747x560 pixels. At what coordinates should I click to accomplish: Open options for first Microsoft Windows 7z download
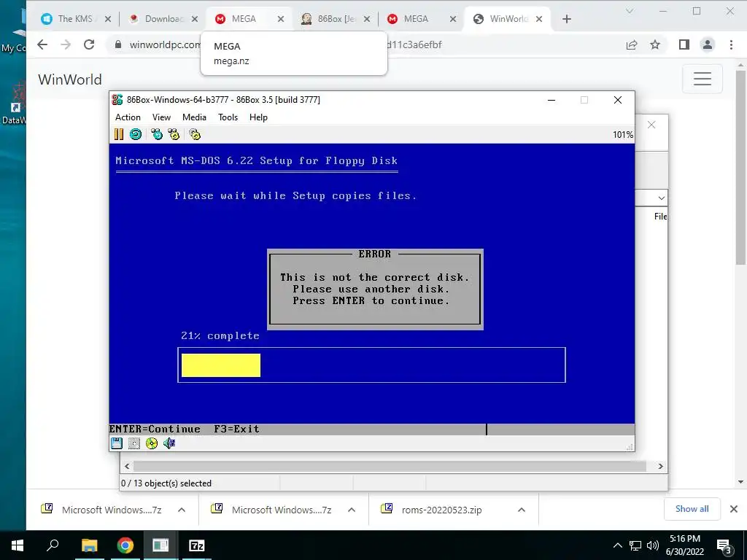[182, 510]
